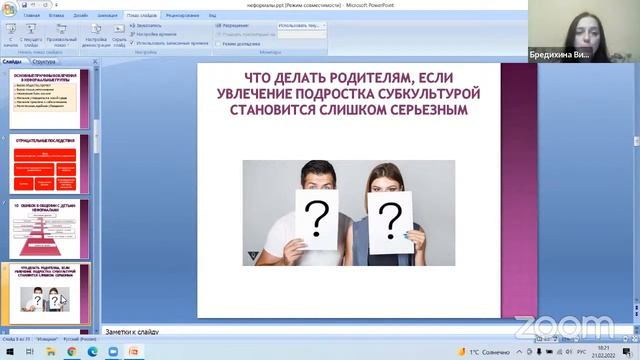Screen dimensions: 640x360
Task: Open the weather widget 1°C Солнечно
Action: [484, 352]
